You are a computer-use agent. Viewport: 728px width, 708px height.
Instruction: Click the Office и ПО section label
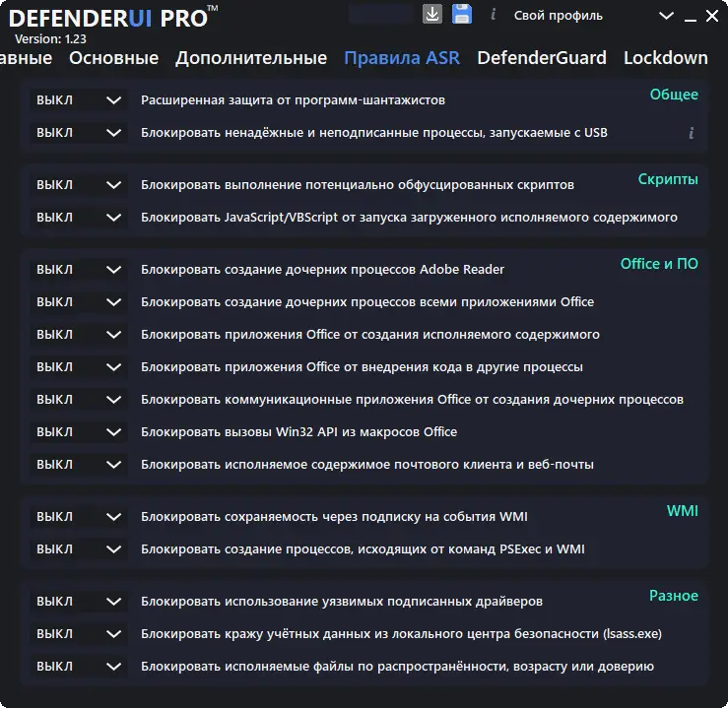659,264
